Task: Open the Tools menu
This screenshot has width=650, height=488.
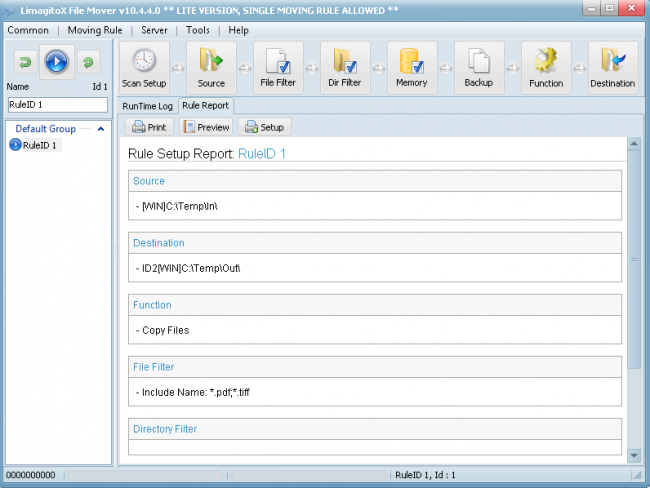Action: tap(197, 30)
